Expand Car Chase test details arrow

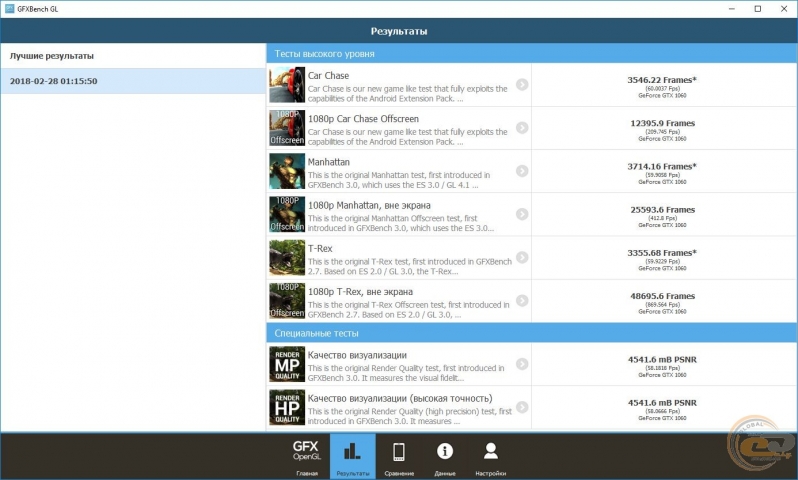[522, 84]
